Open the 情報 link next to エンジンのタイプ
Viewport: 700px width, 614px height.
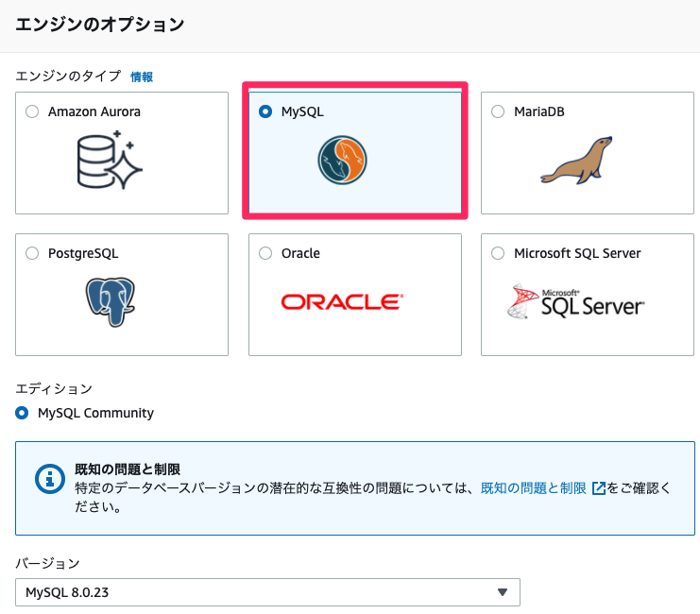click(142, 77)
